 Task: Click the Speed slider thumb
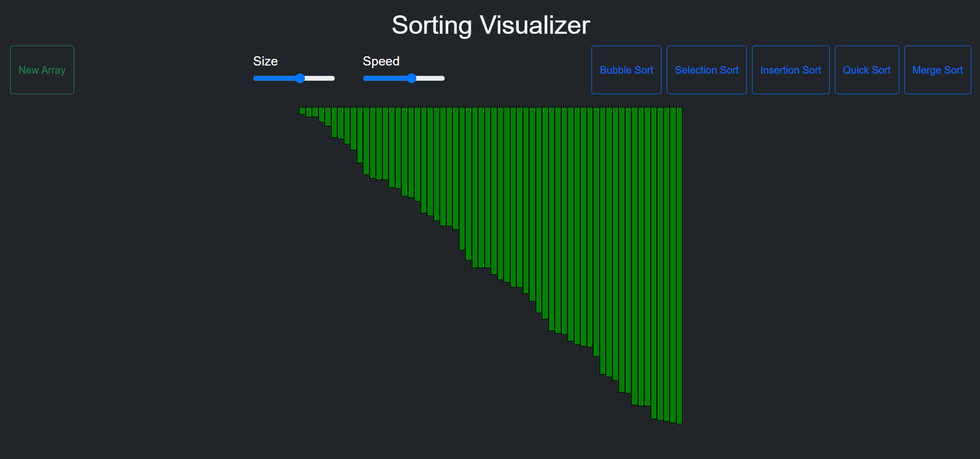point(412,78)
